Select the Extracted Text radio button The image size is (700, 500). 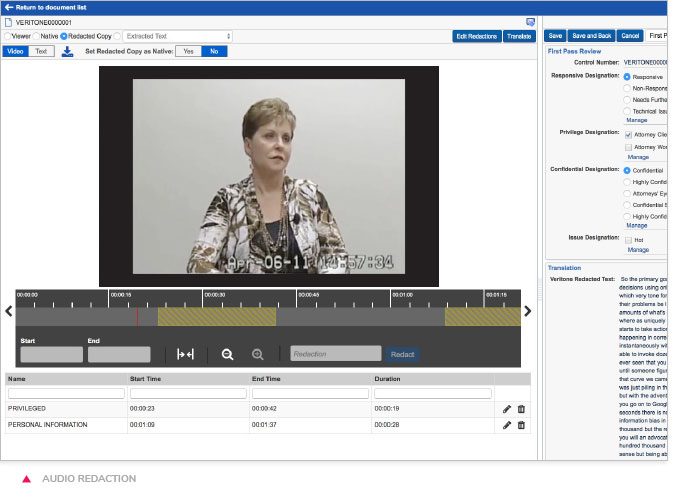pos(117,36)
